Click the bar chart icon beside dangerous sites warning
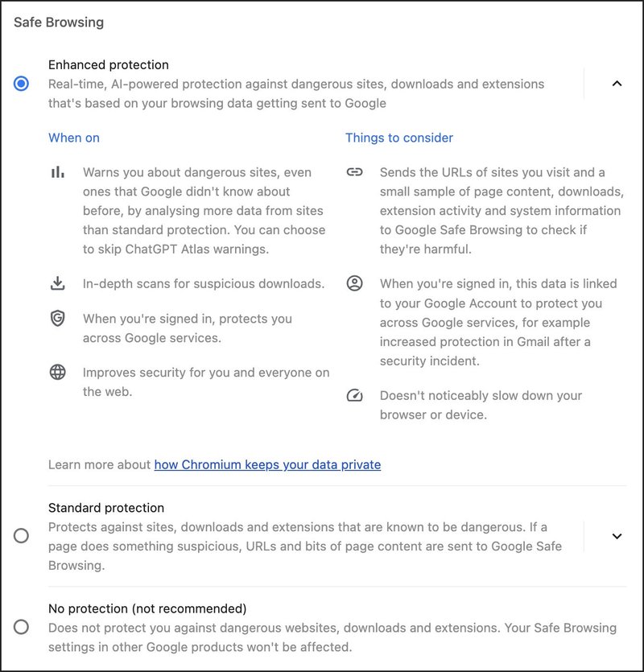 click(x=56, y=171)
